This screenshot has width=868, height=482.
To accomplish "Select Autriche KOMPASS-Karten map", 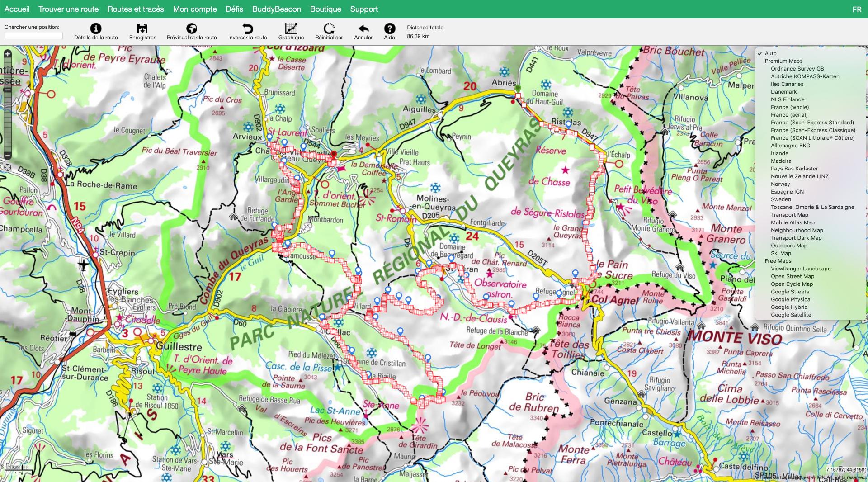I will click(805, 76).
